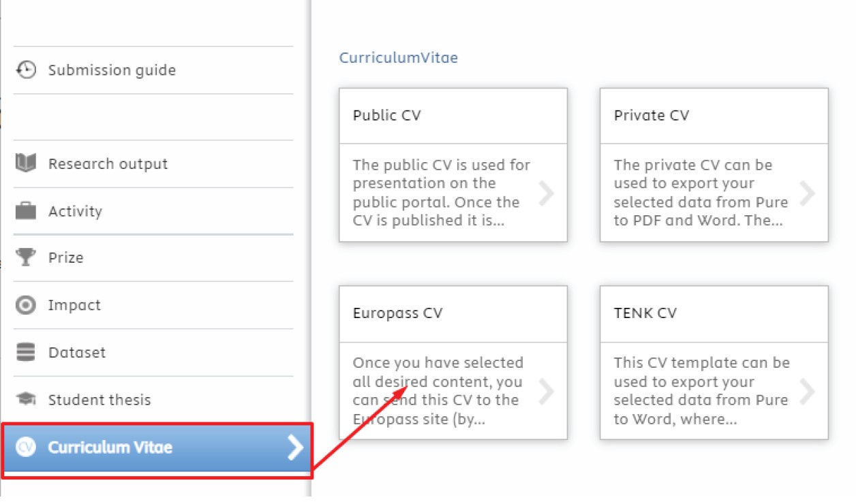Viewport: 856px width, 504px height.
Task: Expand Curriculum Vitae with white chevron
Action: (x=295, y=447)
